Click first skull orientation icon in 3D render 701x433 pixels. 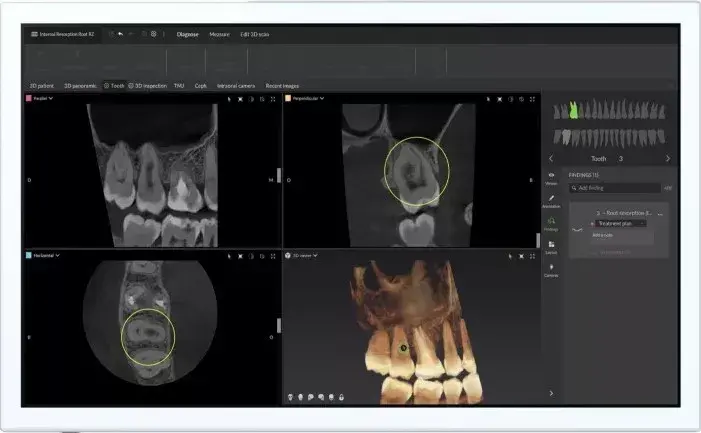290,397
